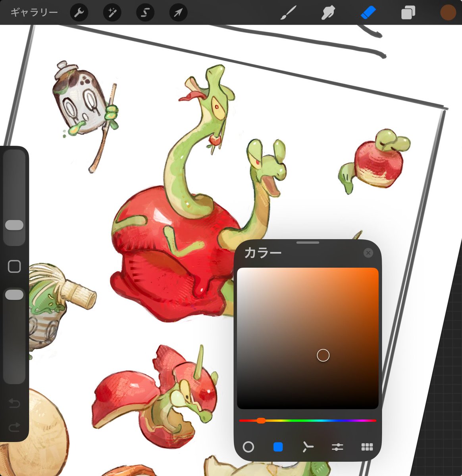Viewport: 462px width, 476px height.
Task: Switch to the Palettes grid color tab
Action: point(367,447)
